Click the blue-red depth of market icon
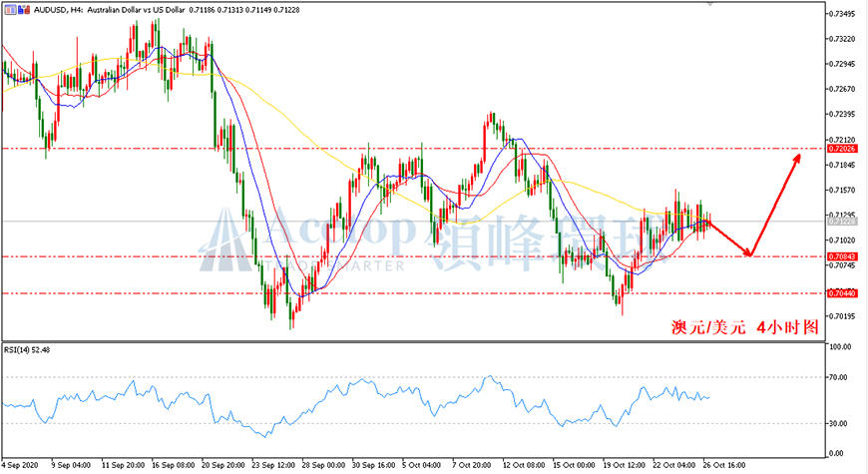The image size is (868, 474). pos(24,9)
